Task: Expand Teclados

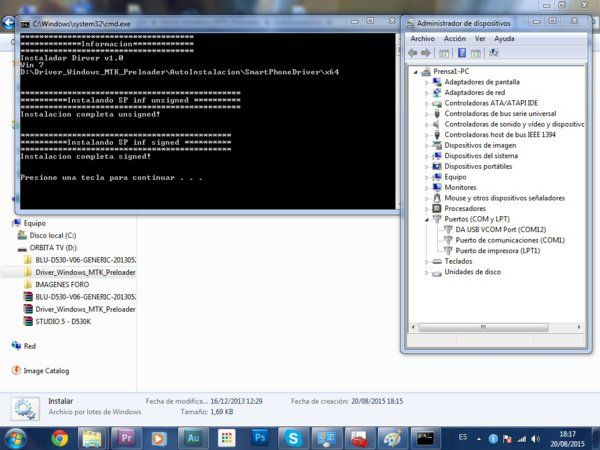Action: (x=426, y=262)
